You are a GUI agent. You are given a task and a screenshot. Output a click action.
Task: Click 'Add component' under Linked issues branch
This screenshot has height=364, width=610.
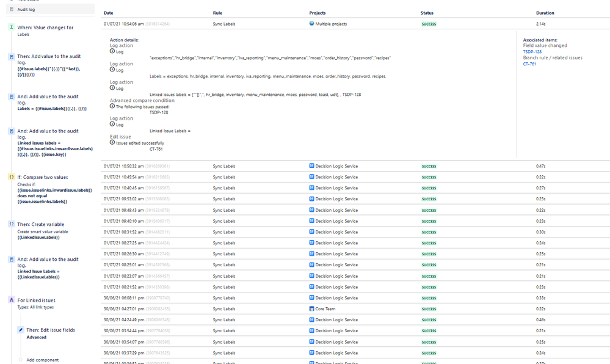[42, 360]
